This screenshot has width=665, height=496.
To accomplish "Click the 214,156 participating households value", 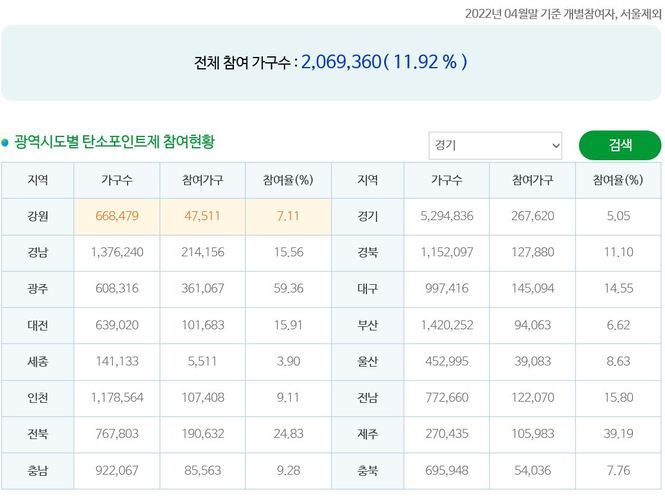I will click(202, 252).
